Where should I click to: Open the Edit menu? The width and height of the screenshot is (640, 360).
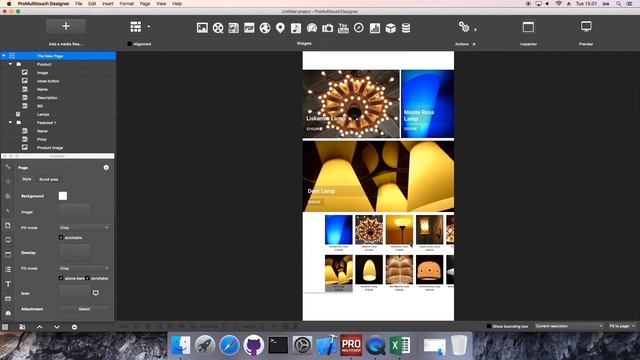[92, 4]
